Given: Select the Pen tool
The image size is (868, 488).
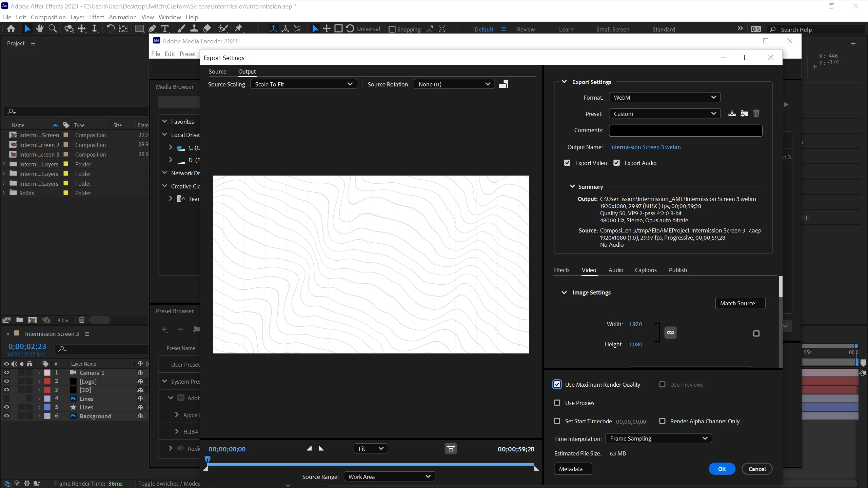Looking at the screenshot, I should [153, 29].
